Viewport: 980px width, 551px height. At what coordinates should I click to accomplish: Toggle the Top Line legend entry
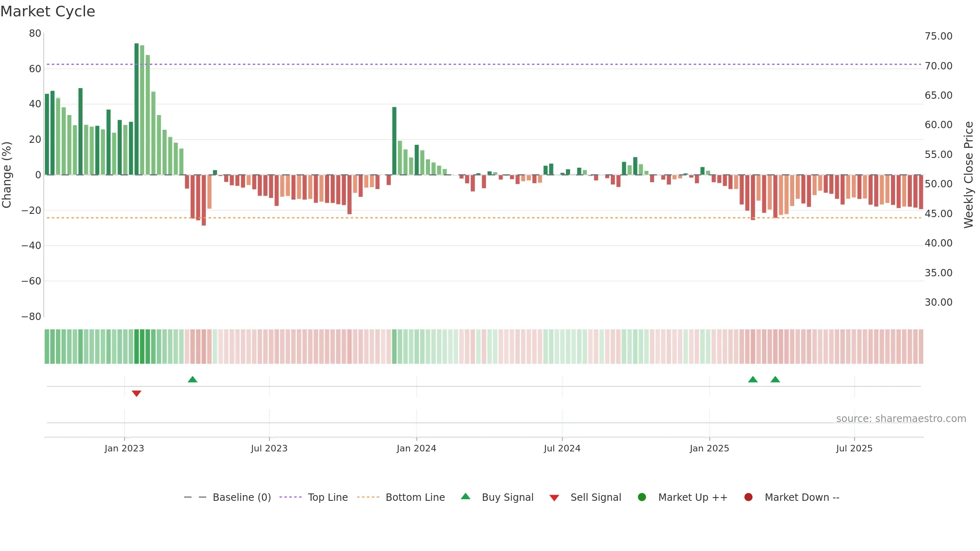314,497
